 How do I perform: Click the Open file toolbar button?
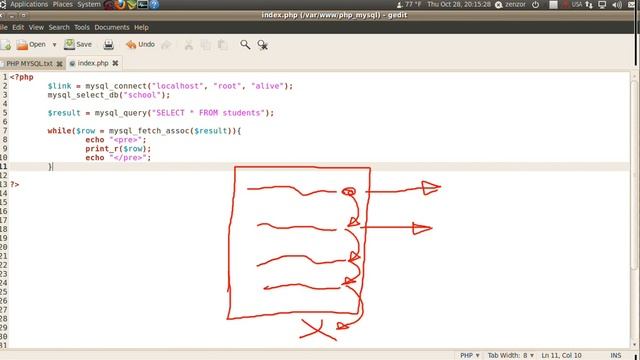[x=31, y=44]
